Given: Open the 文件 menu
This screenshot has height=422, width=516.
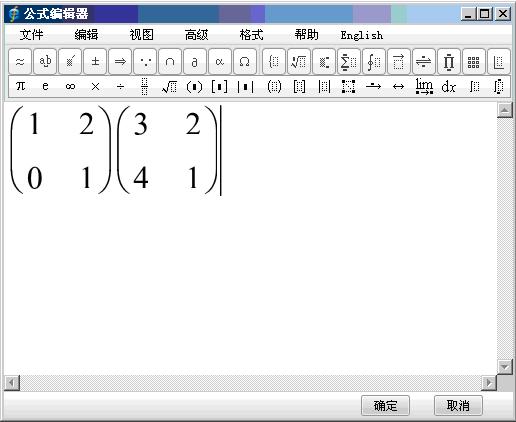Looking at the screenshot, I should click(x=31, y=35).
